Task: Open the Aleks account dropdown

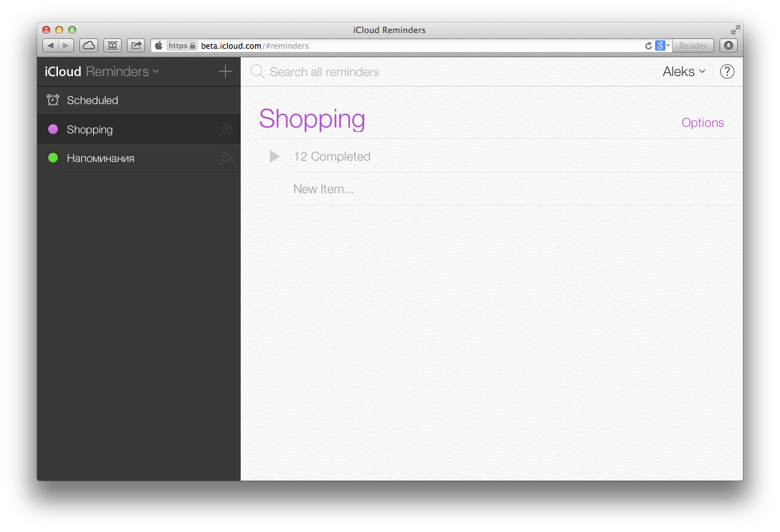Action: click(x=683, y=72)
